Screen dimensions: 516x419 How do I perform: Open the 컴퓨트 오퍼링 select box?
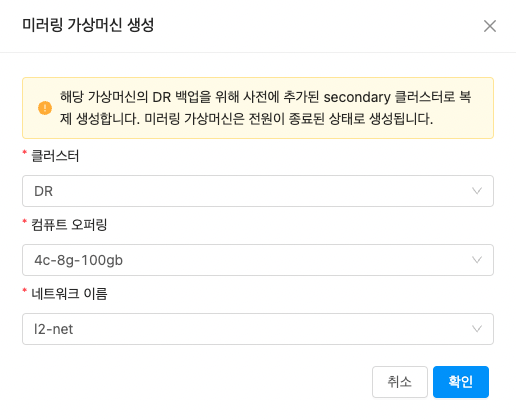coord(258,260)
